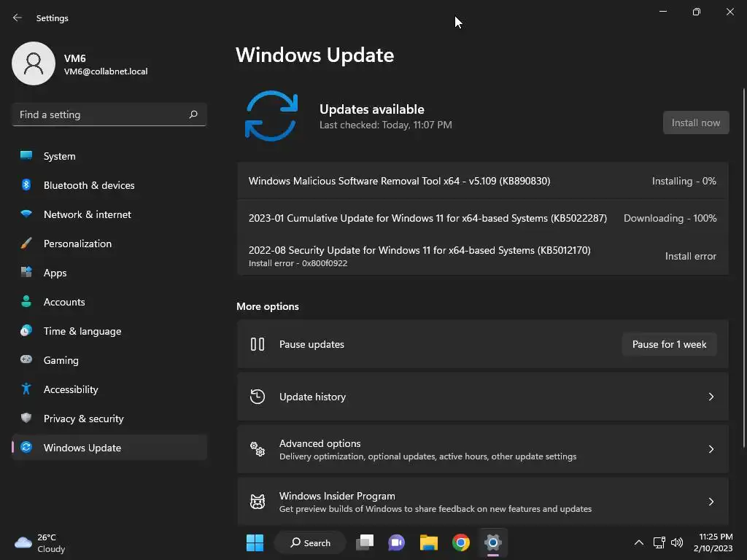Show hidden system tray icons
747x560 pixels.
pos(639,542)
